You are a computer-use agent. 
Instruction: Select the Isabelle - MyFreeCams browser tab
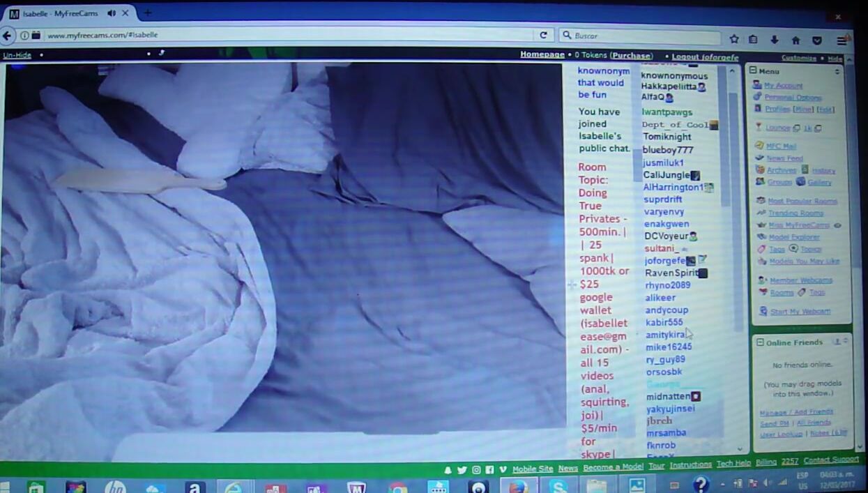[x=59, y=13]
